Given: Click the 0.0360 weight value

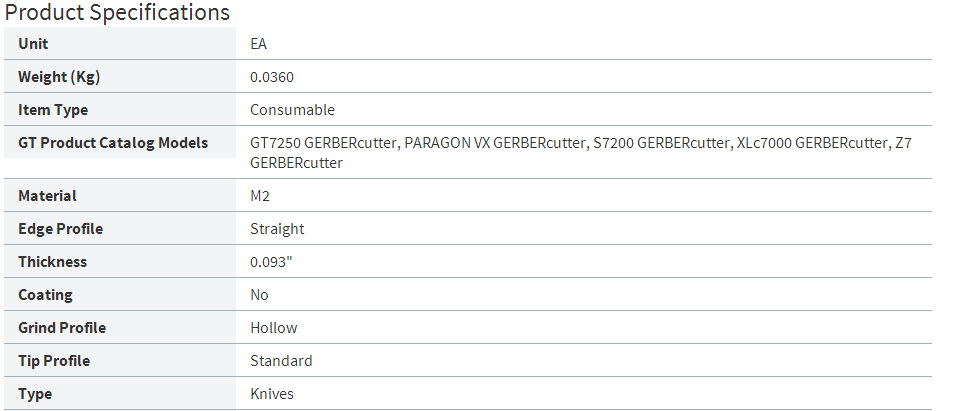Looking at the screenshot, I should click(x=272, y=77).
